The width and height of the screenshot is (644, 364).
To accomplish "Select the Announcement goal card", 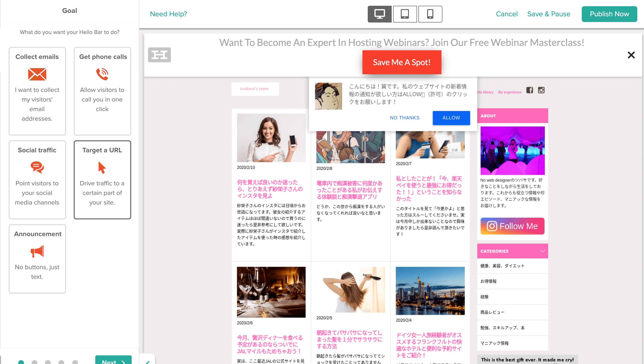I will click(x=37, y=259).
